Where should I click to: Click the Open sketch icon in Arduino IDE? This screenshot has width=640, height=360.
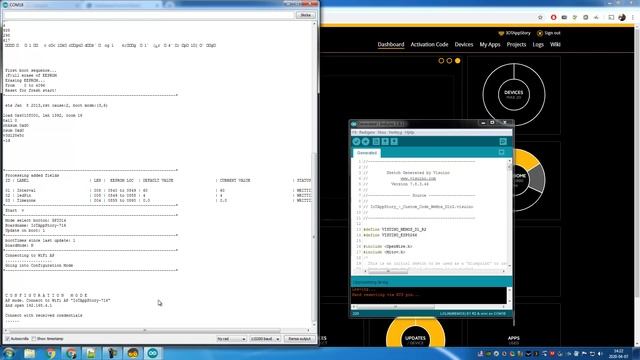[385, 142]
